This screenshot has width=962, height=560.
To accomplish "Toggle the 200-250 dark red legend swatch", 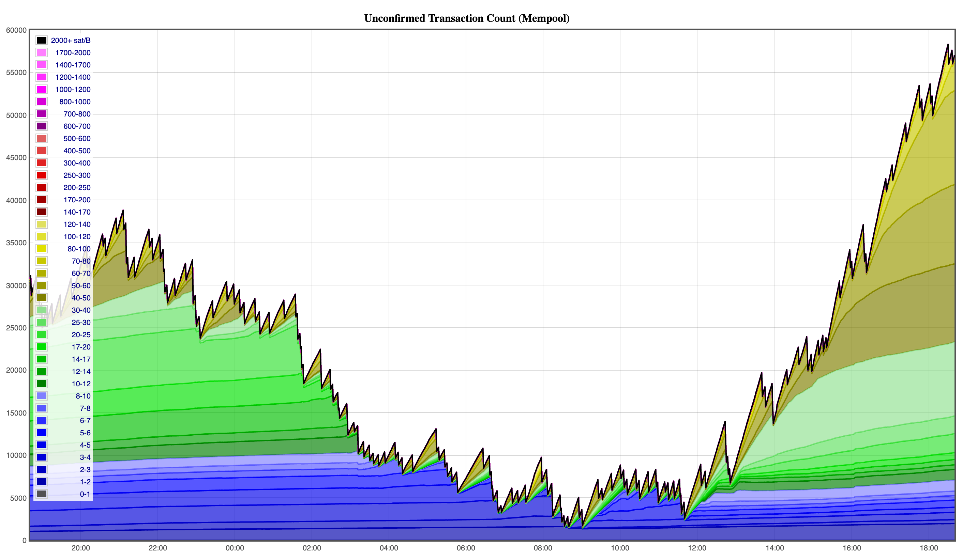I will pos(42,187).
